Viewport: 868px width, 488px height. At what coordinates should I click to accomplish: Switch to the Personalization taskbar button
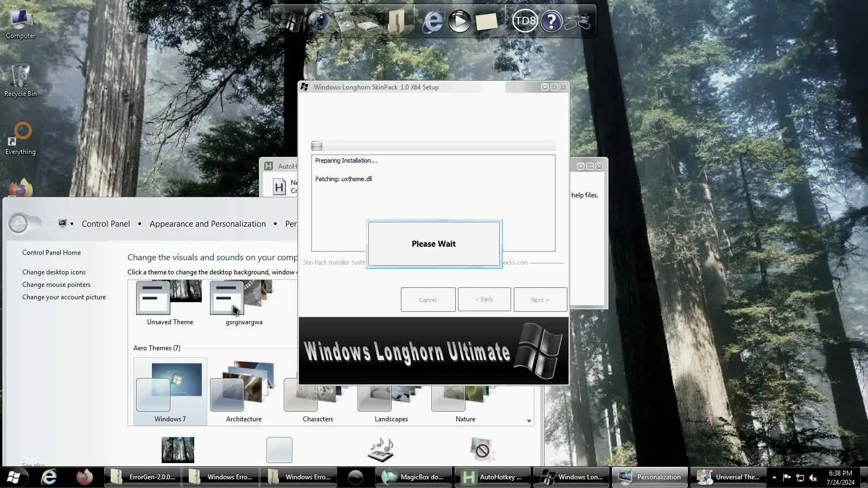(x=650, y=477)
